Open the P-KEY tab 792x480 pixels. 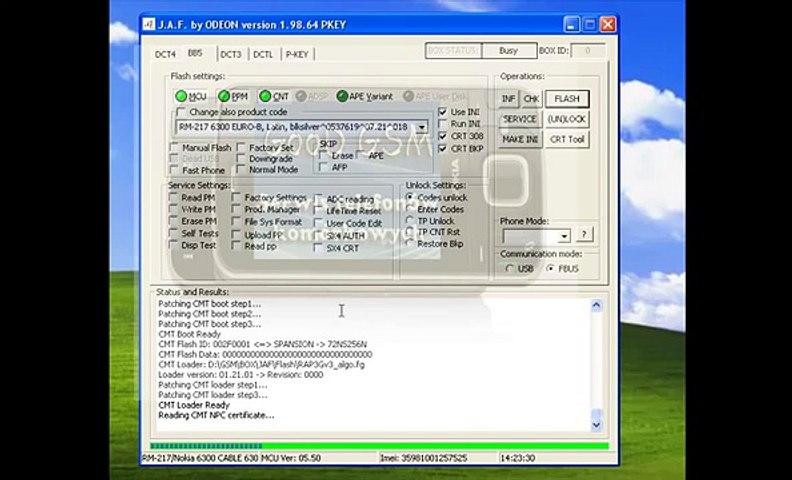pos(297,54)
